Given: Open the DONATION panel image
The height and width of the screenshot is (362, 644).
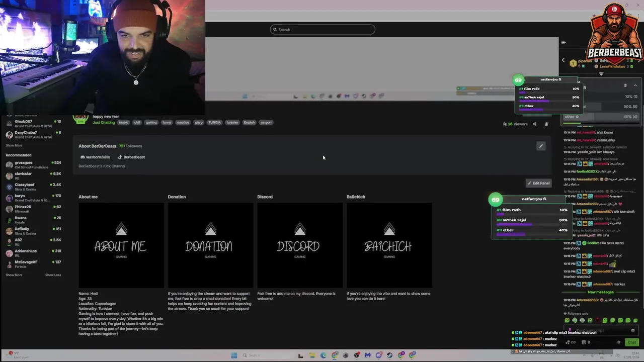Looking at the screenshot, I should pyautogui.click(x=210, y=245).
